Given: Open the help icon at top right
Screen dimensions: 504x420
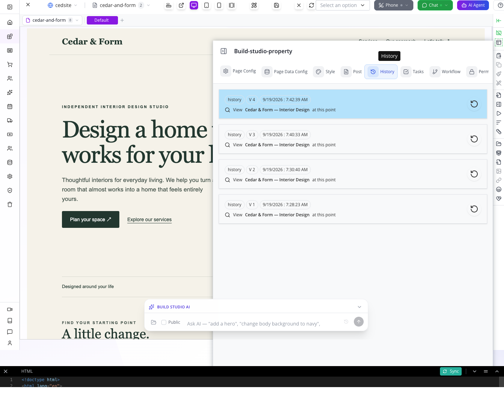Looking at the screenshot, I should 500,5.
